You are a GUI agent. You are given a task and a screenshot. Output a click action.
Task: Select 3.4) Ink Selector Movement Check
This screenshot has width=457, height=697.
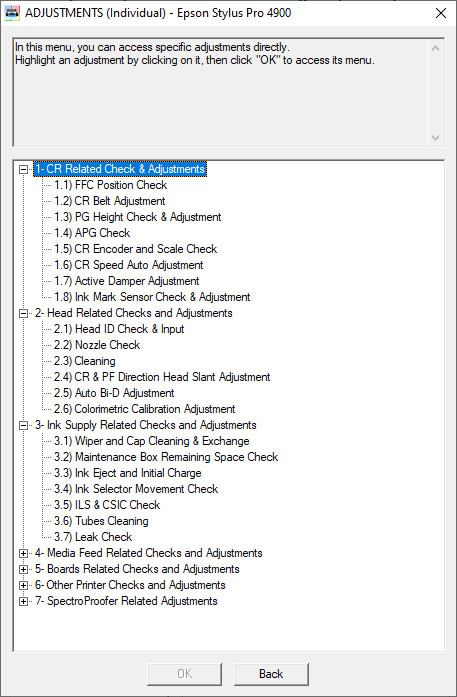(136, 489)
